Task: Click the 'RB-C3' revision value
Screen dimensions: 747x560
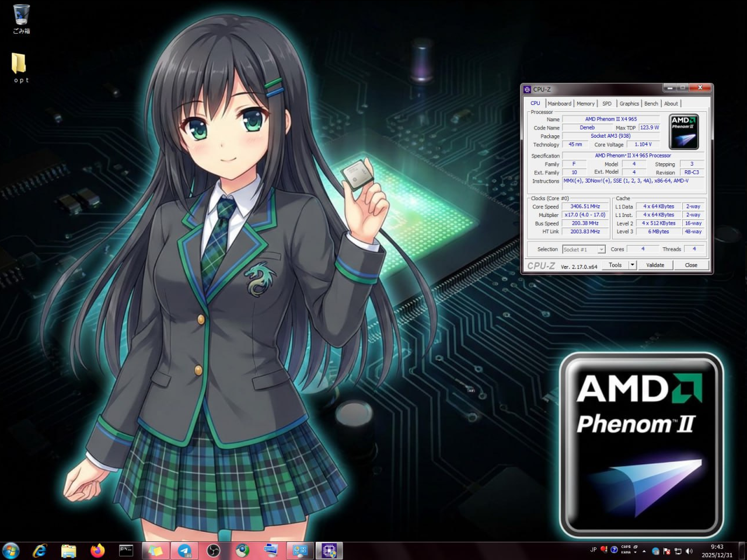Action: click(x=692, y=173)
